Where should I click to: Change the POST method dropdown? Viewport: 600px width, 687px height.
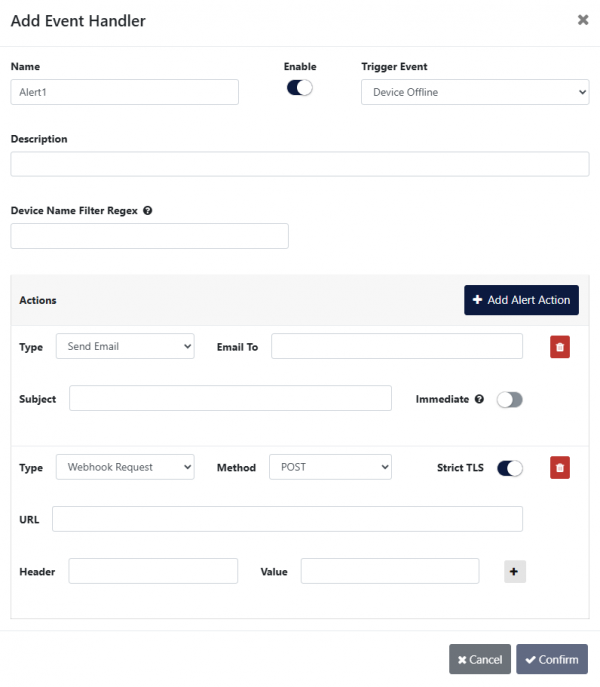330,467
